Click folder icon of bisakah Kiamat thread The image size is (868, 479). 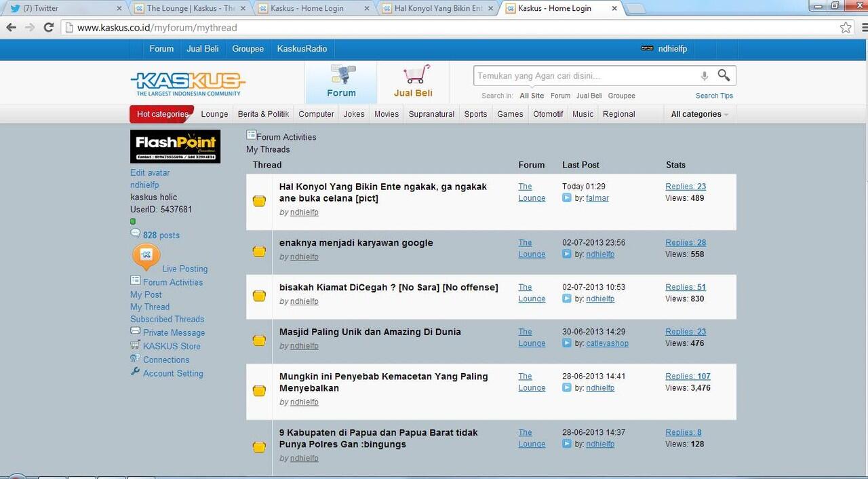click(x=259, y=296)
